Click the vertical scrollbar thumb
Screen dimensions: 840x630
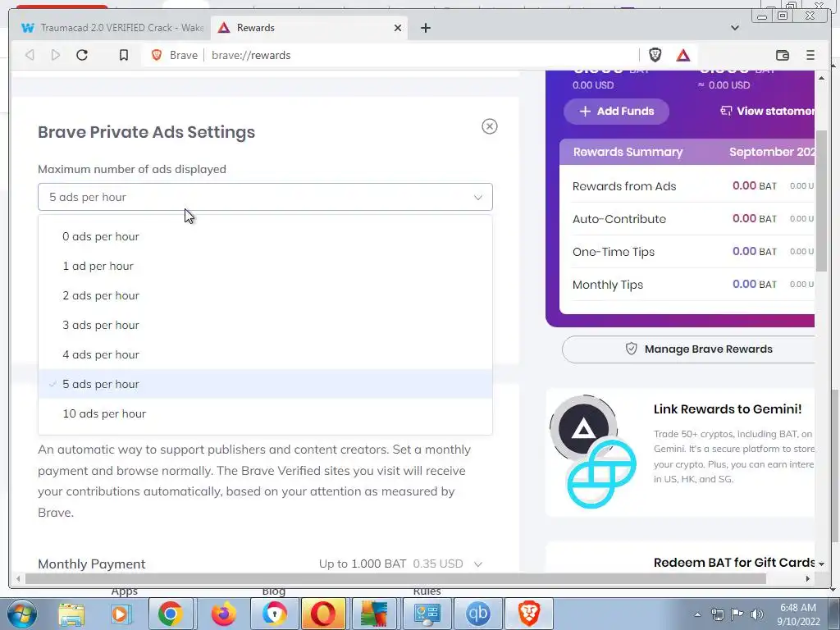point(820,200)
